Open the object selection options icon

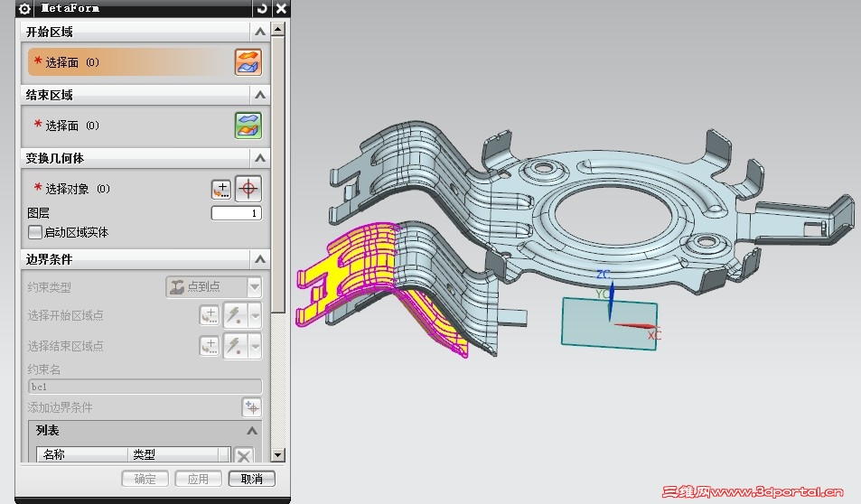pyautogui.click(x=221, y=189)
